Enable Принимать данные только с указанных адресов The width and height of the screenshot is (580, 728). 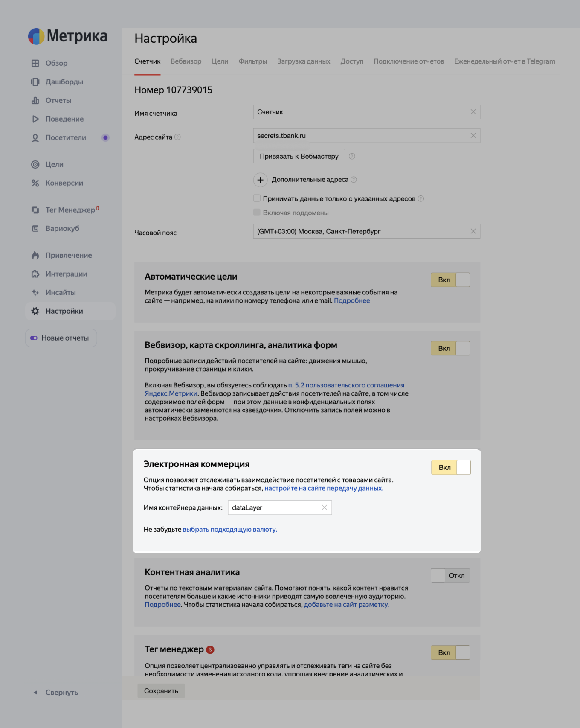click(x=257, y=198)
